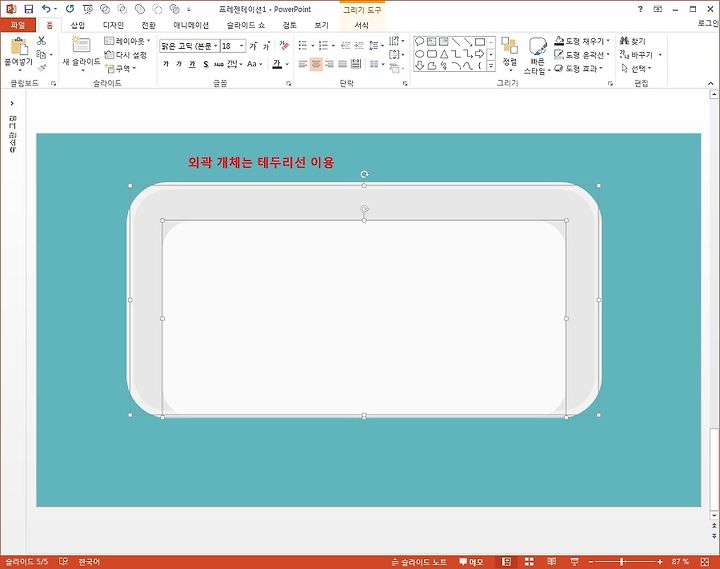Toggle Italic formatting

pyautogui.click(x=179, y=64)
